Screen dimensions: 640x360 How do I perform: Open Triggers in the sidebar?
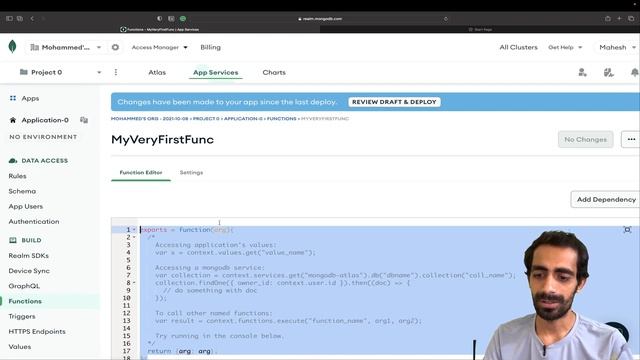(x=22, y=316)
